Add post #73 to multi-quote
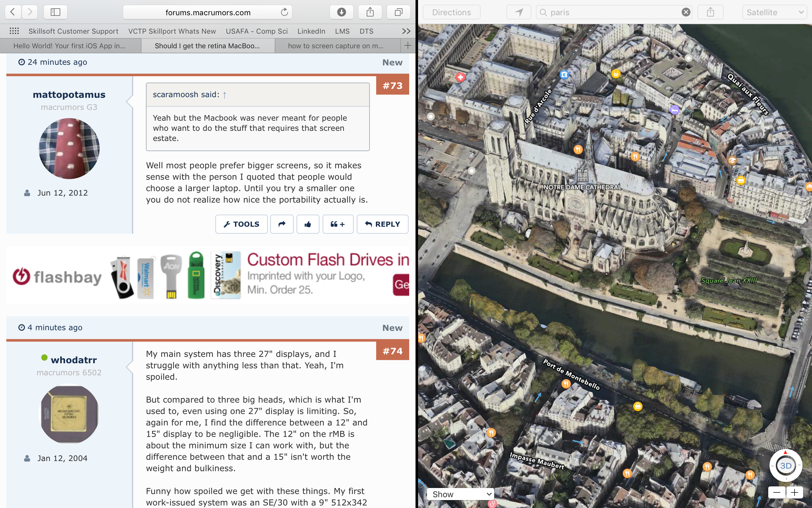The image size is (812, 508). click(x=338, y=224)
